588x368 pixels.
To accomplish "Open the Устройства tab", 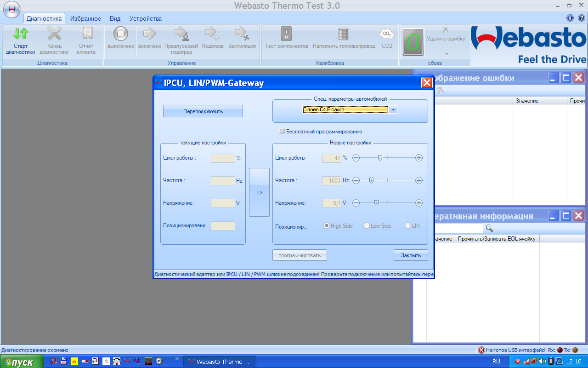I will click(x=145, y=18).
